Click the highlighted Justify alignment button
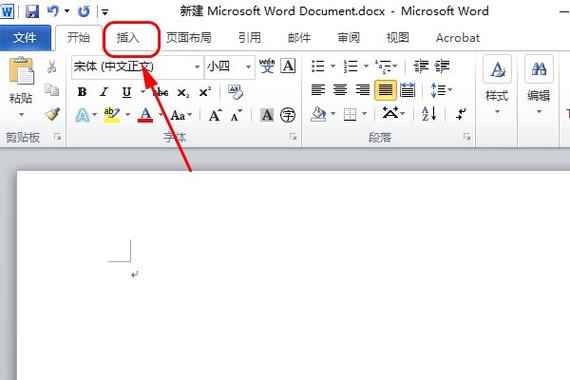Viewport: 570px width, 380px height. coord(385,89)
